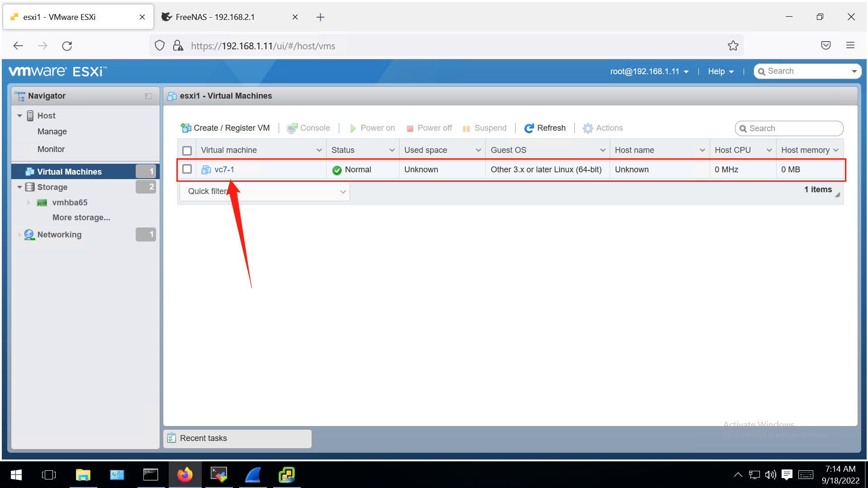Bookmark this page with the star
This screenshot has width=868, height=488.
733,46
